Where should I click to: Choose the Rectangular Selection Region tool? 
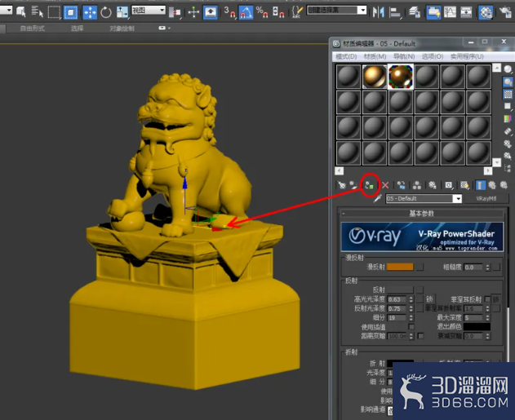pyautogui.click(x=54, y=12)
